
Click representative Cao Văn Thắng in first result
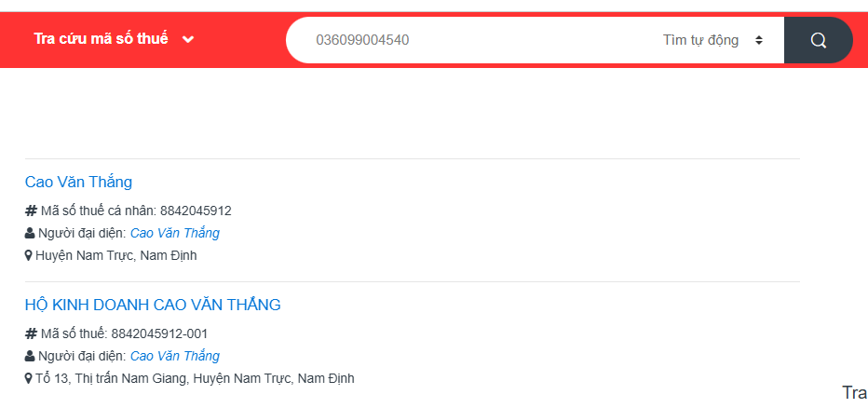(x=175, y=233)
